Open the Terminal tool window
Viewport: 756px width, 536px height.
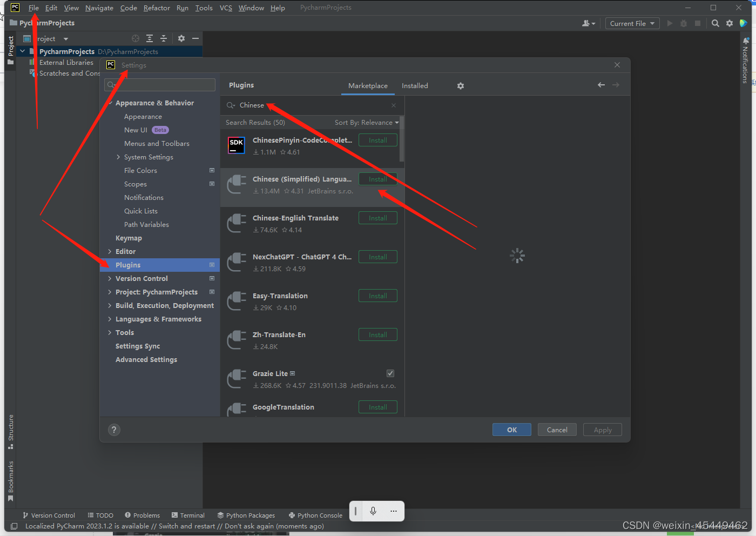click(x=188, y=515)
